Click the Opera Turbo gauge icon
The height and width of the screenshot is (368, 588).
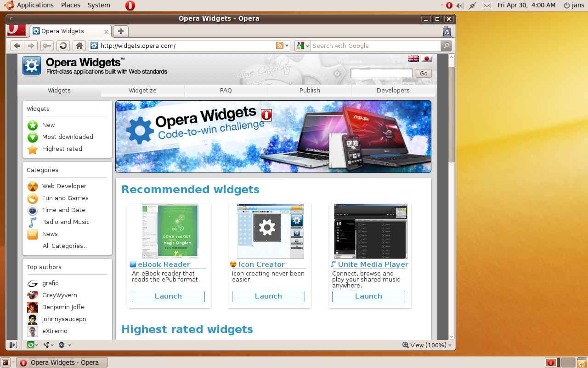[x=62, y=345]
